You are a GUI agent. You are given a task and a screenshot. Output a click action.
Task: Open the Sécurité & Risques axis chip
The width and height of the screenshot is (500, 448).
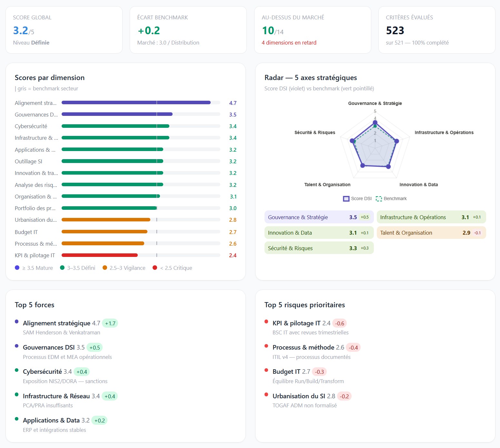coord(319,248)
